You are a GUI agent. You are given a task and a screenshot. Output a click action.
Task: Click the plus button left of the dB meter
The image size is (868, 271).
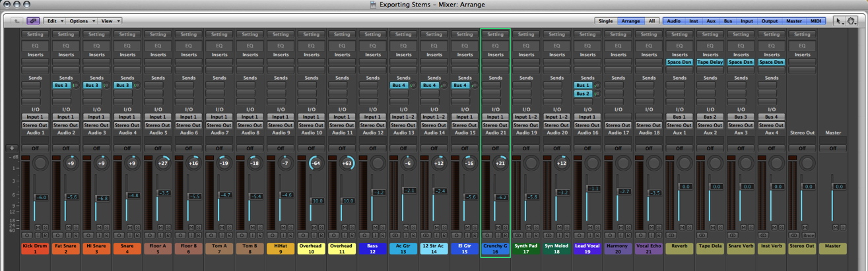coord(11,148)
